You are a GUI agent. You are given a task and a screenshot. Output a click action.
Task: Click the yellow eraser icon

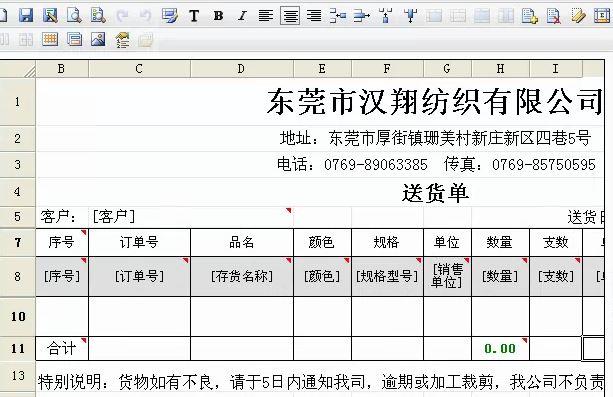(x=578, y=16)
